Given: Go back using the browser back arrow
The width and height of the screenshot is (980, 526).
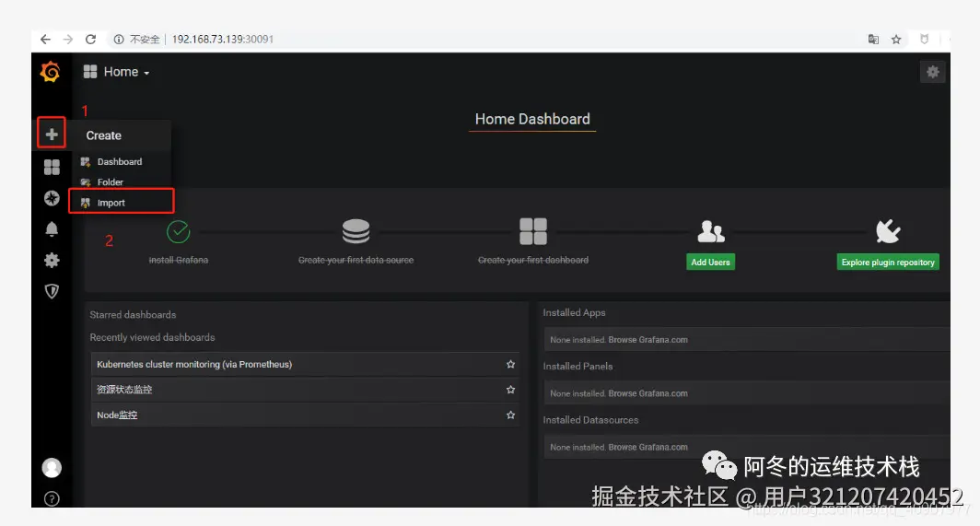Looking at the screenshot, I should [x=45, y=40].
